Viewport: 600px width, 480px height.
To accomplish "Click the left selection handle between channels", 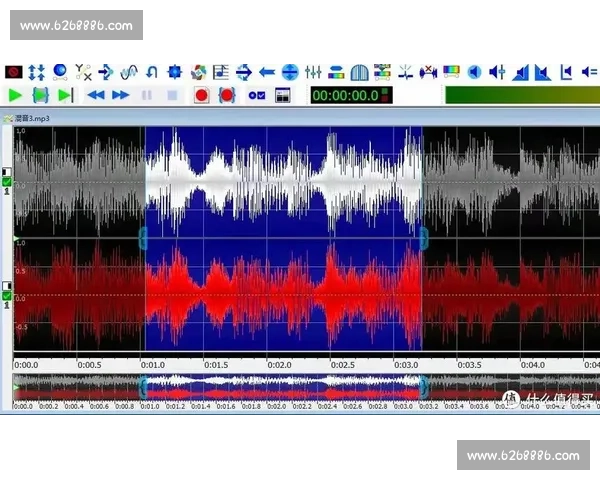I will (143, 237).
